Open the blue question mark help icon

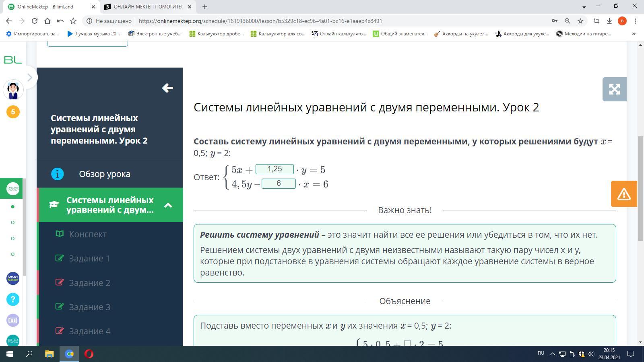coord(13,299)
